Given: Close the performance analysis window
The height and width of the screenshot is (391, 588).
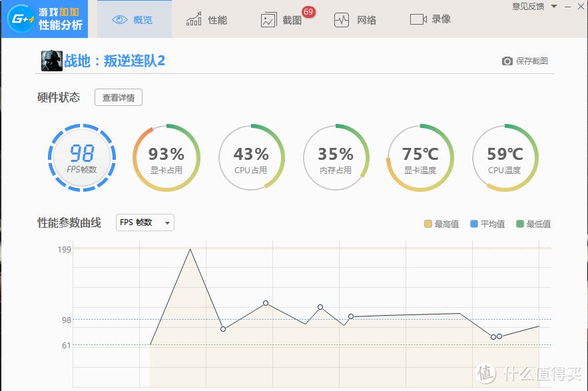Looking at the screenshot, I should [581, 7].
